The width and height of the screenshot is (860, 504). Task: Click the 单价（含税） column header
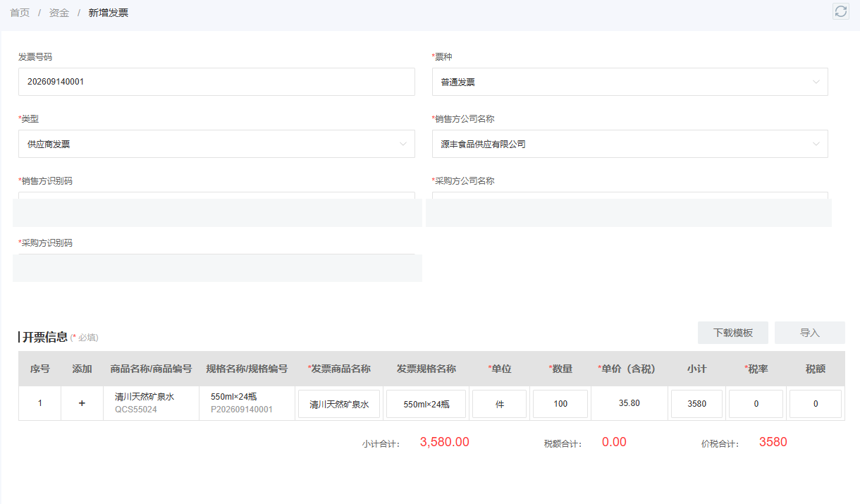627,369
